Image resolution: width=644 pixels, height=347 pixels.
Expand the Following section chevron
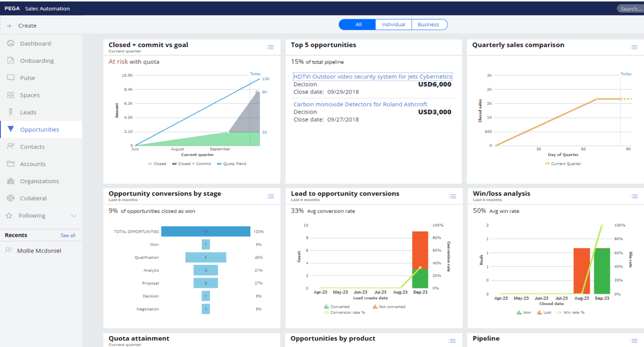tap(74, 216)
